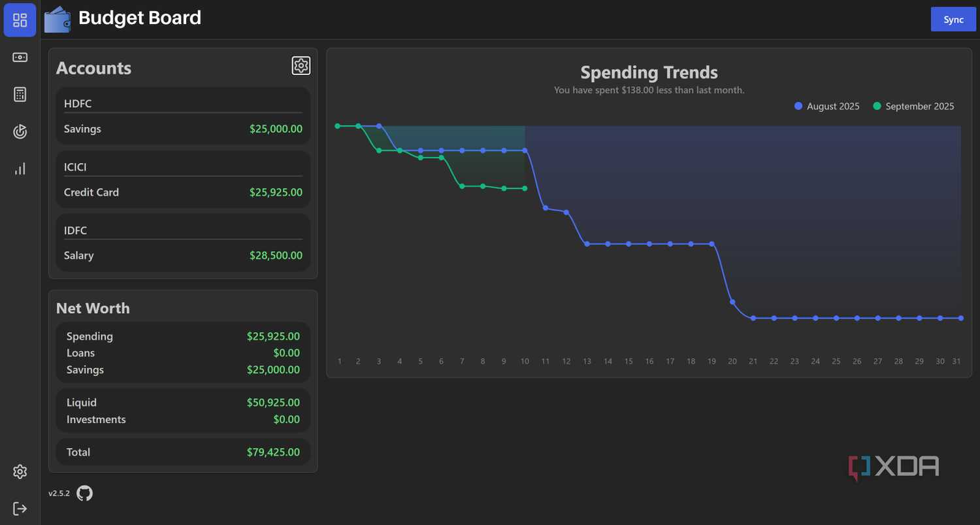The image size is (980, 525).
Task: Open the Dashboard view in the sidebar
Action: [x=20, y=20]
